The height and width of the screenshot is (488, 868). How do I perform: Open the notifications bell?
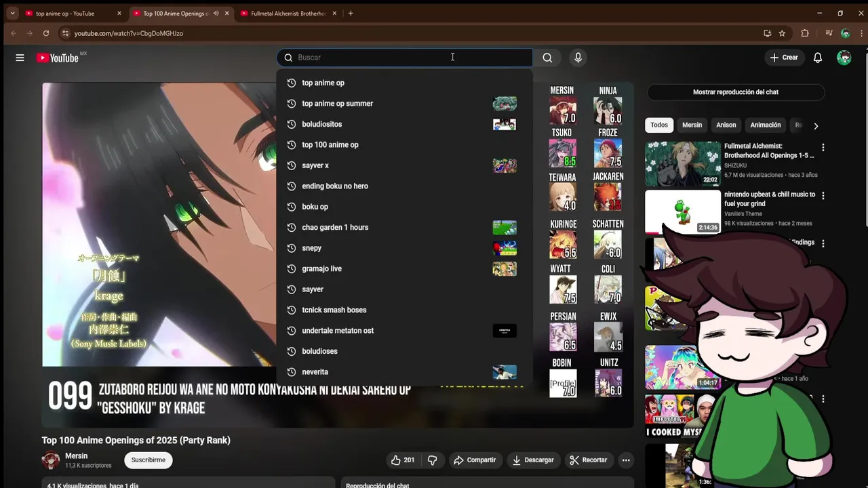click(x=818, y=58)
